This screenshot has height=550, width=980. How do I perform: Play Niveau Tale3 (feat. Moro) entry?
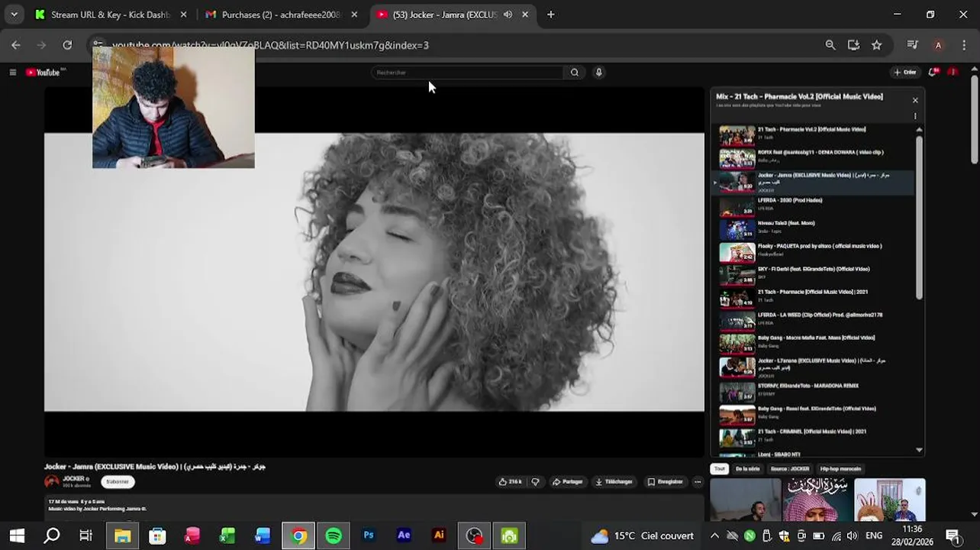coord(813,228)
